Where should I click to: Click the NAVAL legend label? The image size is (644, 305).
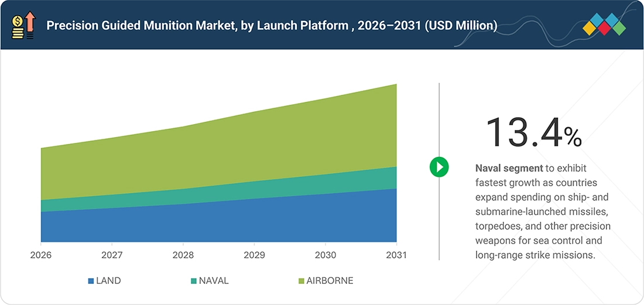pyautogui.click(x=214, y=281)
